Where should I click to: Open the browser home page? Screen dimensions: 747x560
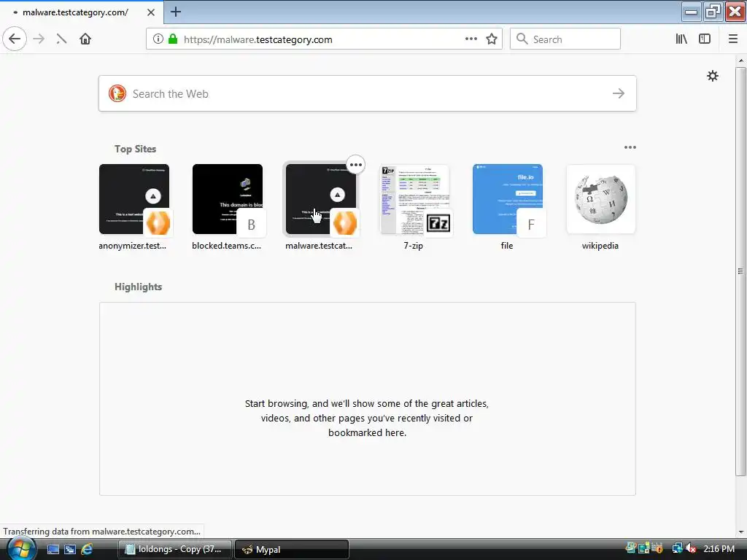click(x=85, y=39)
